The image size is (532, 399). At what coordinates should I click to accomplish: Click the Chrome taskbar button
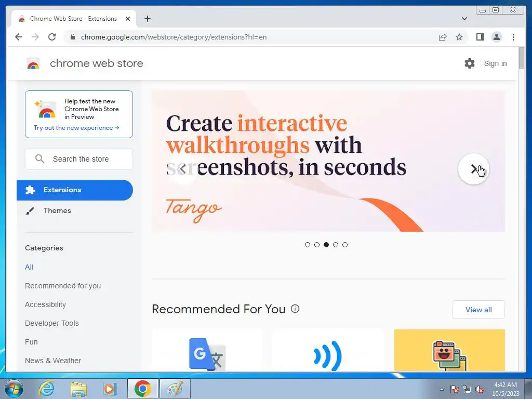pos(142,389)
